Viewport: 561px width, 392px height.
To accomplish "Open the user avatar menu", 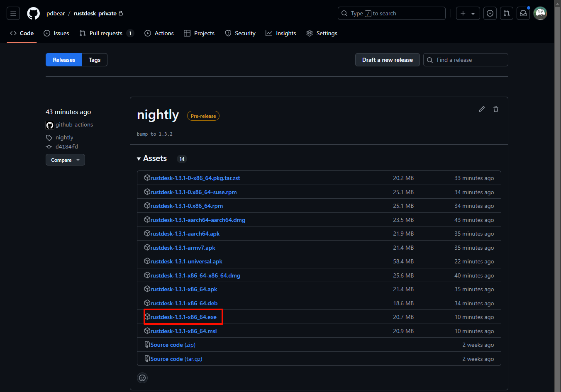I will (540, 13).
